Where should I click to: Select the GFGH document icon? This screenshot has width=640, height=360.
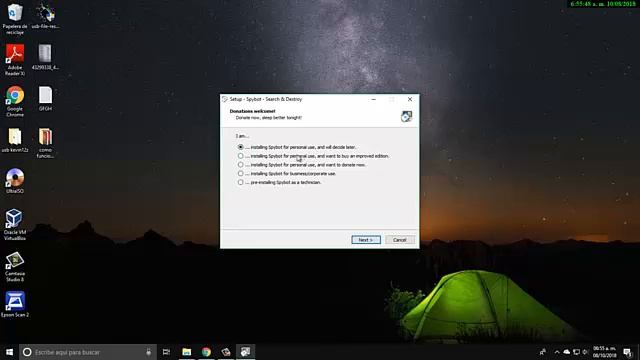(x=45, y=99)
